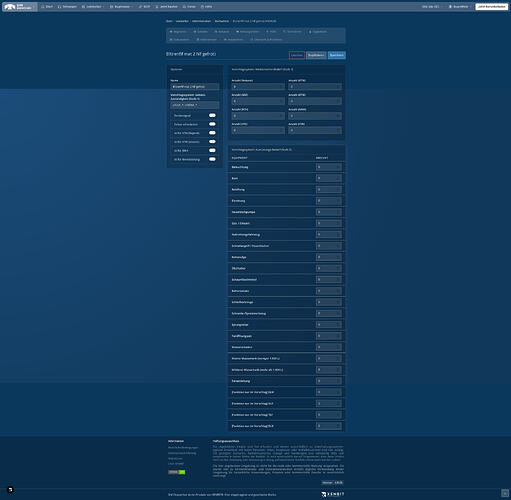The height and width of the screenshot is (500, 511).
Task: Click the site logo in the top-left corner
Action: (x=19, y=7)
